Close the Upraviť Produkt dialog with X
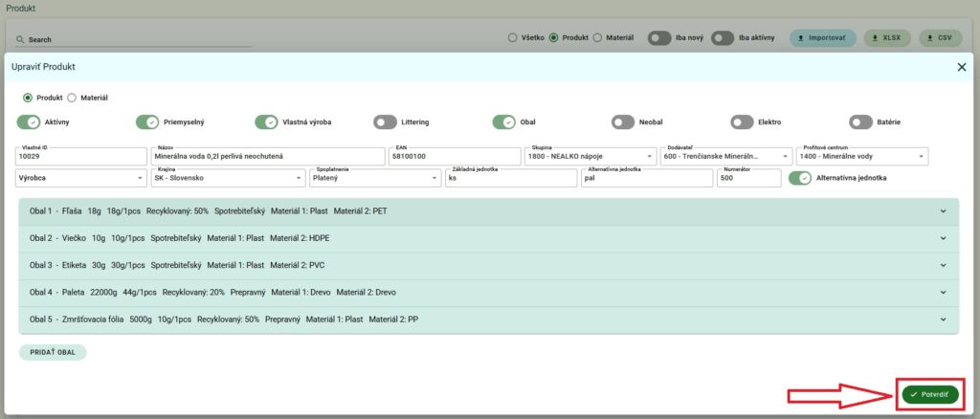Viewport: 980px width, 419px height. pos(962,67)
